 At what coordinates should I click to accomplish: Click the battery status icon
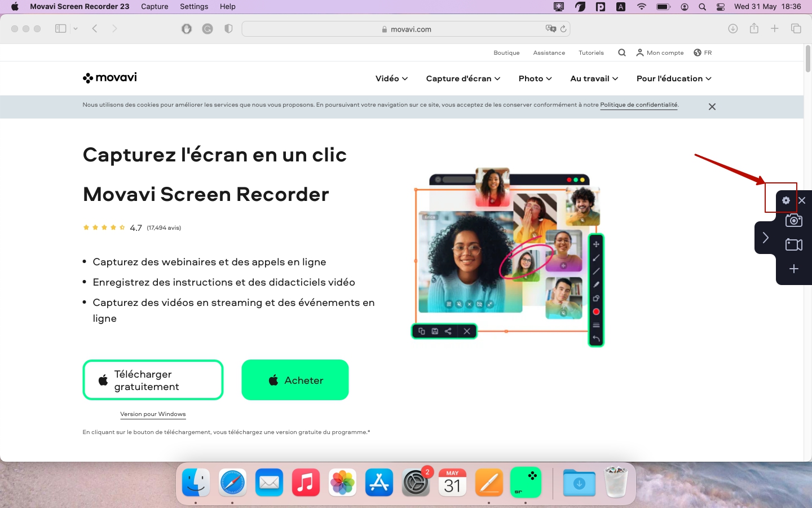[663, 7]
